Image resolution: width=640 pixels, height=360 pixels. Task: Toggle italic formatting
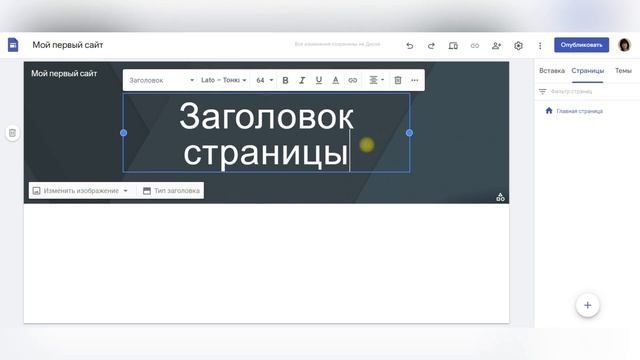pyautogui.click(x=302, y=80)
